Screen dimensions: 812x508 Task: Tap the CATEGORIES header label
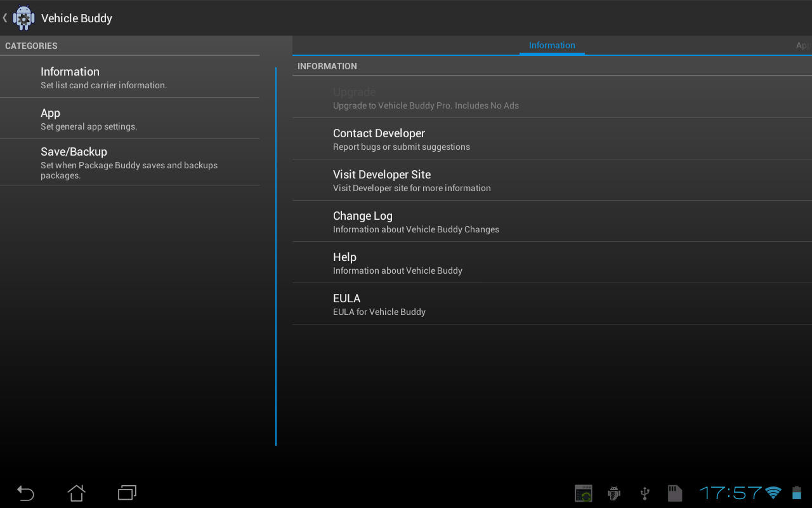[31, 46]
